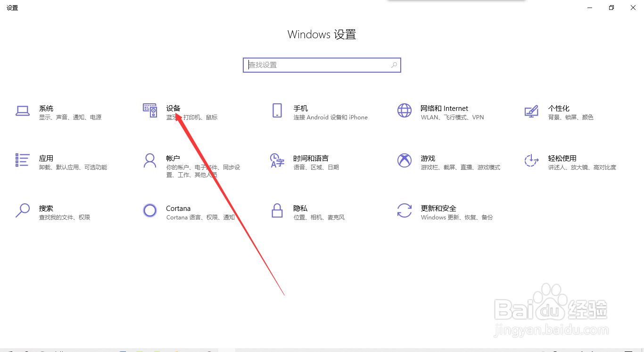Click the 设备 keyboard and speaker icon
This screenshot has width=644, height=352.
coord(150,111)
